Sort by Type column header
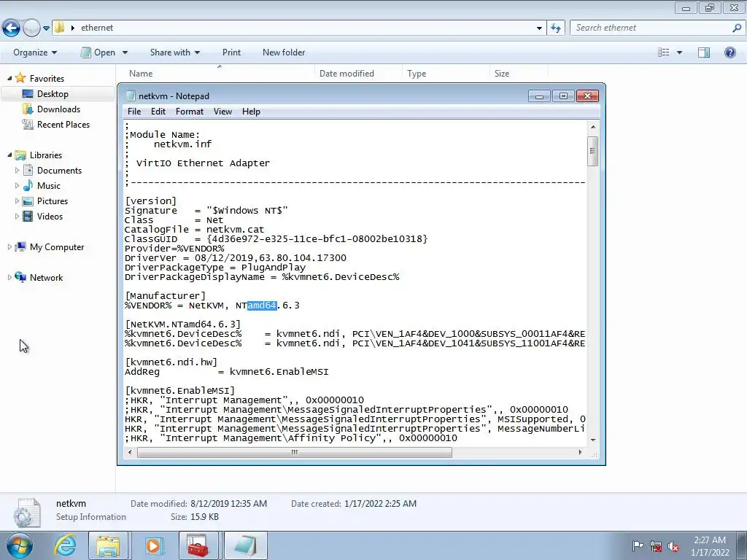The height and width of the screenshot is (560, 747). (417, 74)
